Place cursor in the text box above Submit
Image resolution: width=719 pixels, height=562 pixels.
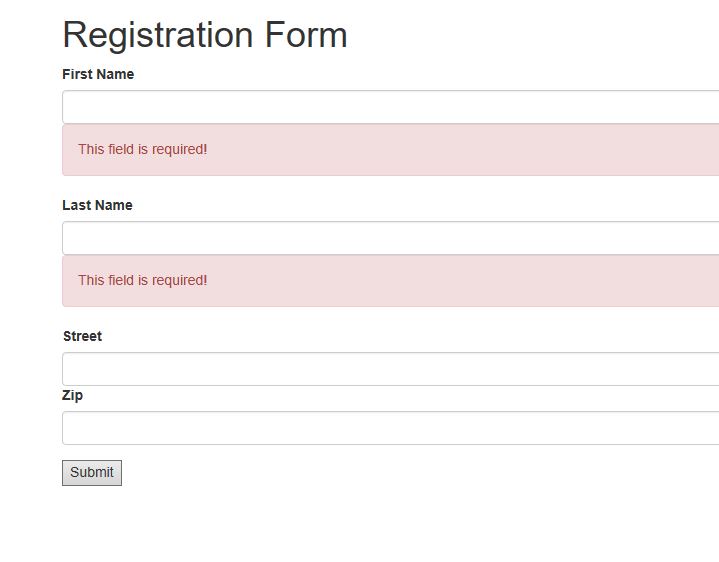[390, 428]
